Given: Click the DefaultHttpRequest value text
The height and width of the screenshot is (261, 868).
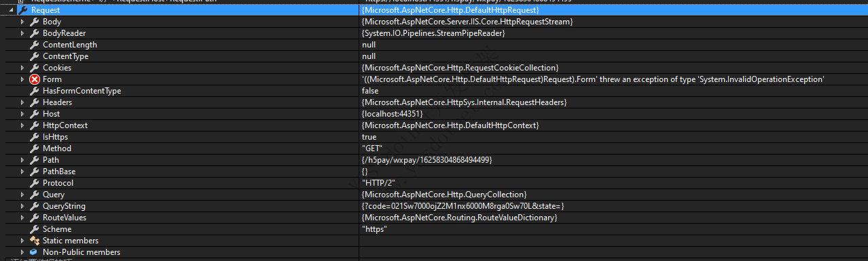Looking at the screenshot, I should (451, 11).
